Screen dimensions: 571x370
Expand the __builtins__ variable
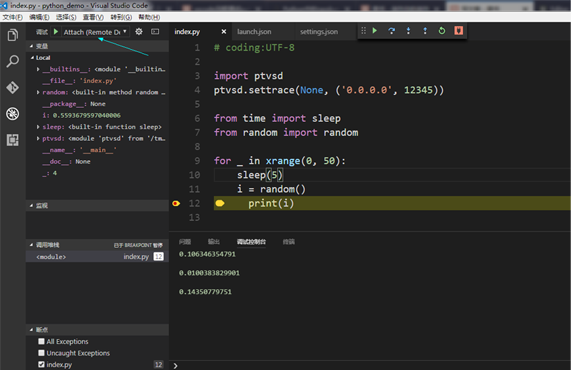[x=38, y=69]
